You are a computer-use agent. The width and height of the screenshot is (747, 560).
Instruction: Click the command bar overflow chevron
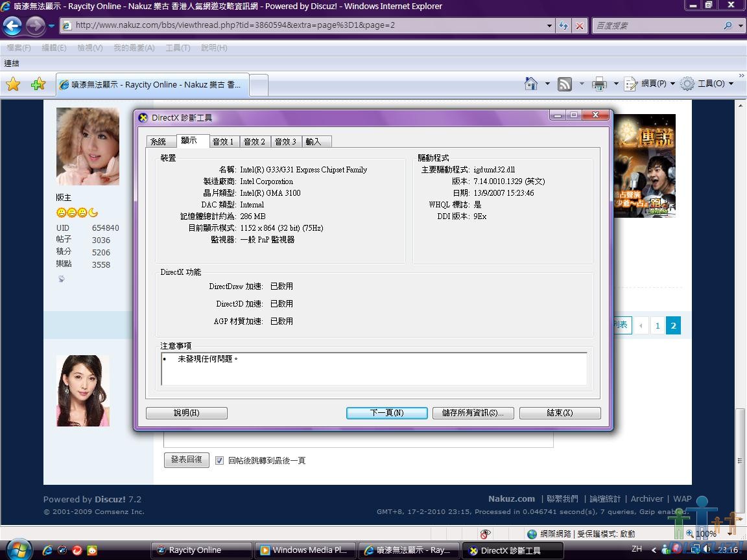click(x=741, y=75)
